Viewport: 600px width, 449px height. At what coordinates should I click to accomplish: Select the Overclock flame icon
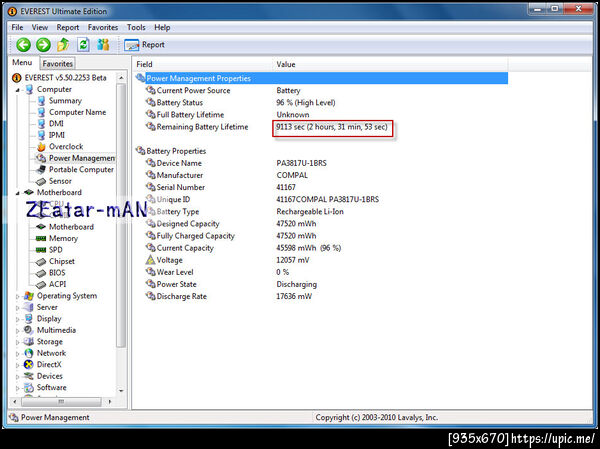(x=41, y=147)
